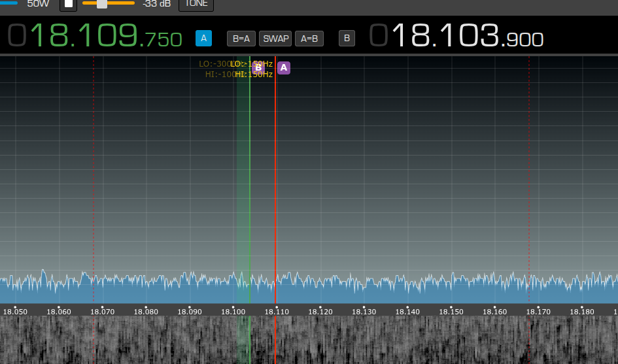Click the 18.170 label on the frequency scale

538,312
